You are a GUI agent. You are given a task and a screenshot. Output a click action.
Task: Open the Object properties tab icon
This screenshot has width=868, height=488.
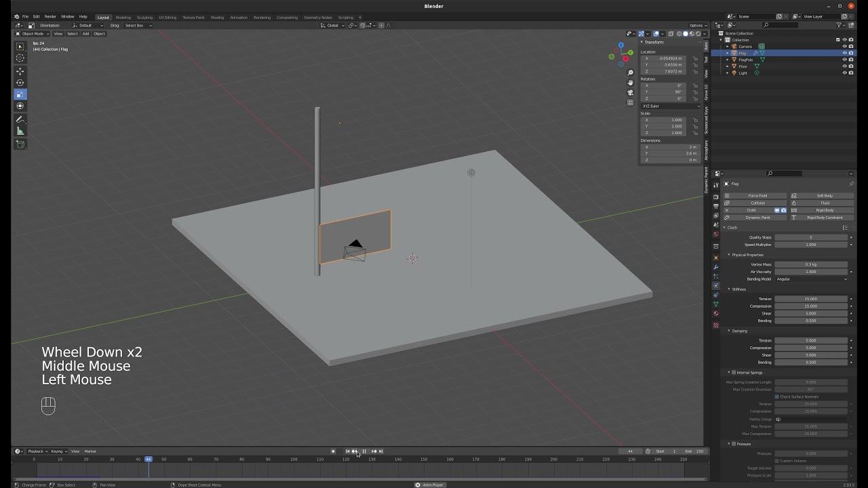pyautogui.click(x=715, y=258)
